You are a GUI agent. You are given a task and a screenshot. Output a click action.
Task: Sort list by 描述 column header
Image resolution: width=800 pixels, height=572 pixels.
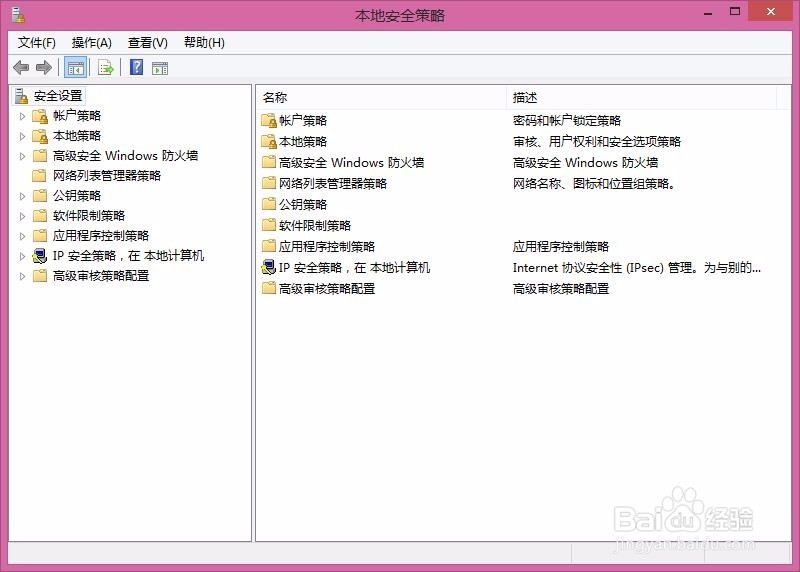click(x=642, y=97)
